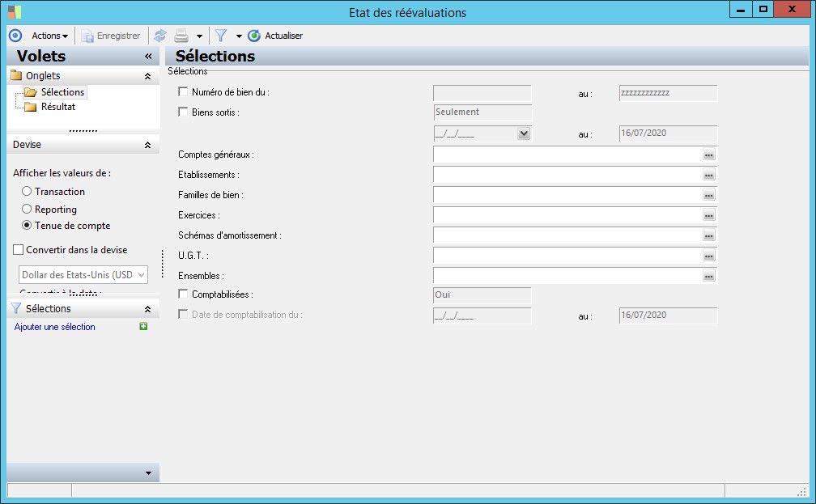The height and width of the screenshot is (504, 816).
Task: Click the Onglets folder icon
Action: point(17,75)
